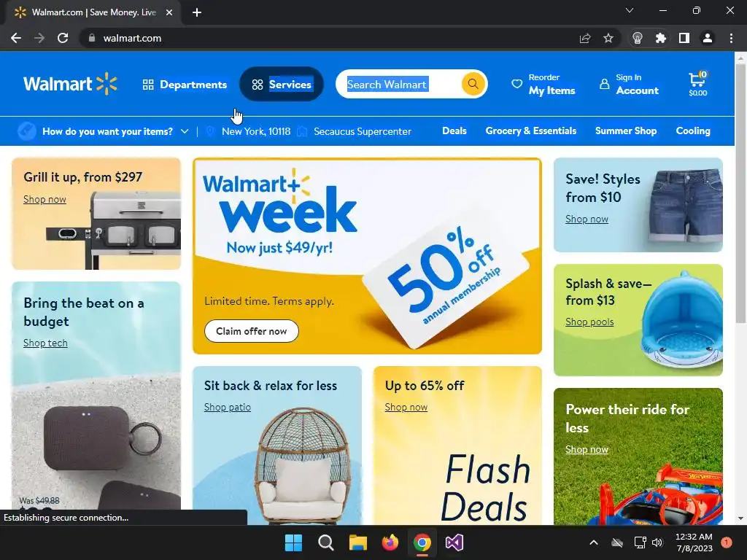This screenshot has height=560, width=747.
Task: Click the Shop pools link
Action: click(589, 322)
